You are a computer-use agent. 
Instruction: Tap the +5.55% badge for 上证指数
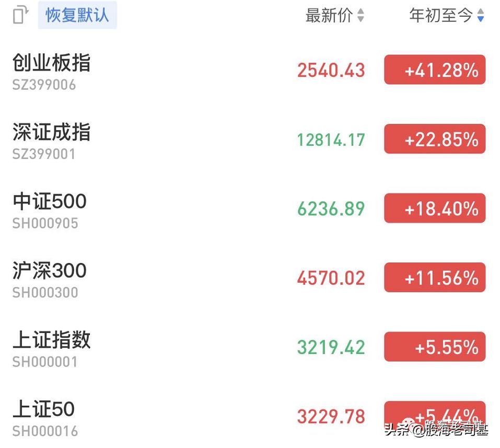pos(435,347)
